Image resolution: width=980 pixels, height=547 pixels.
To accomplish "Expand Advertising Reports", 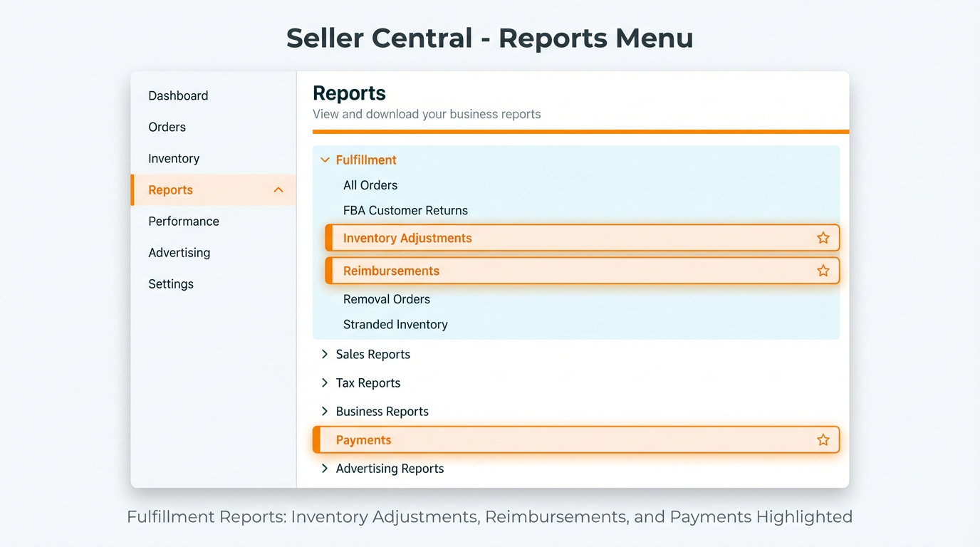I will click(x=325, y=468).
